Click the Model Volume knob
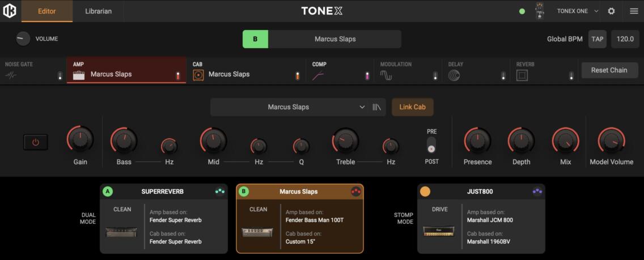644x260 pixels. pyautogui.click(x=612, y=140)
